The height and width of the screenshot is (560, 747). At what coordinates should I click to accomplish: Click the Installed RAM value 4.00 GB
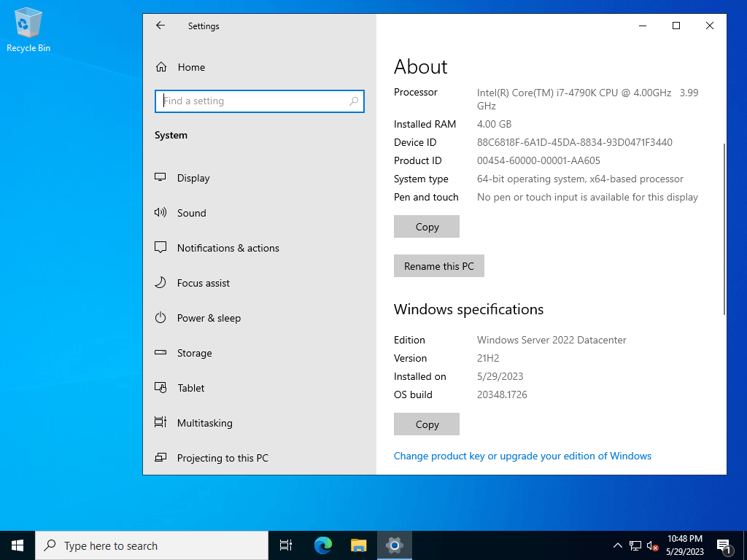(x=494, y=124)
